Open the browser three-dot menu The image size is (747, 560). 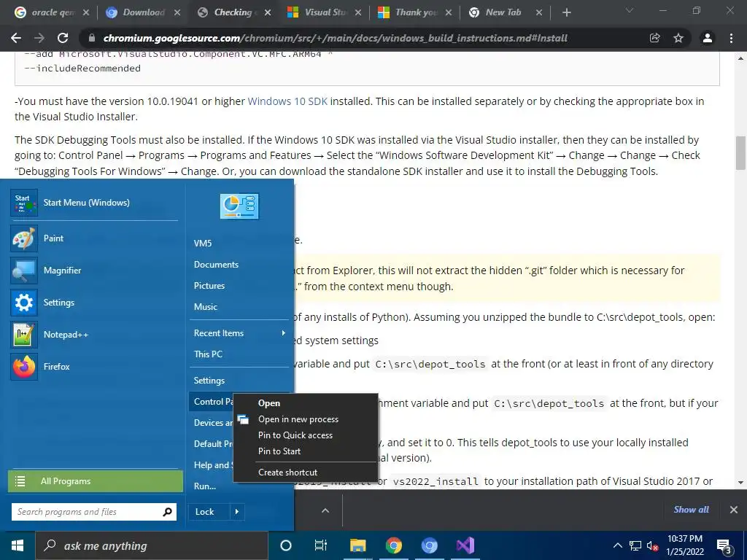[x=731, y=38]
